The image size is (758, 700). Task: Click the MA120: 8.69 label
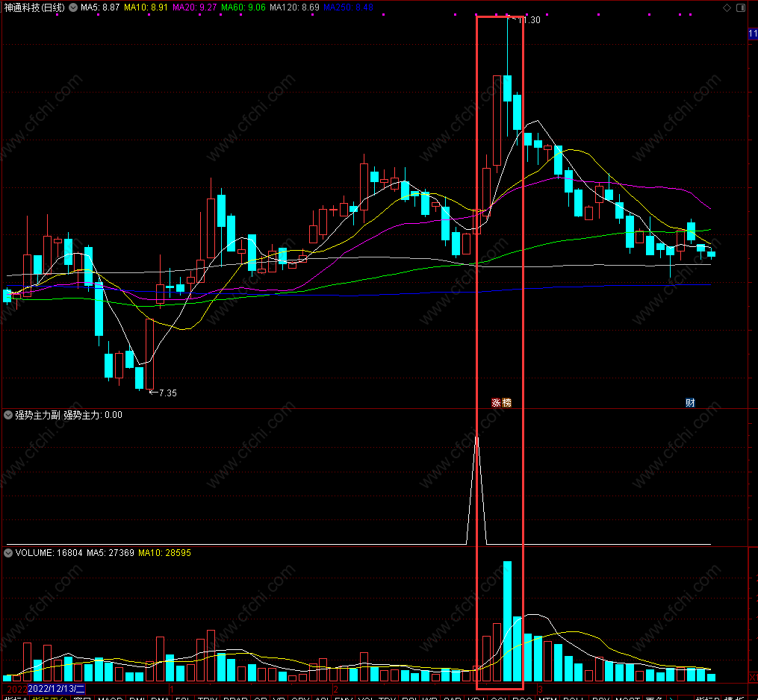(294, 7)
